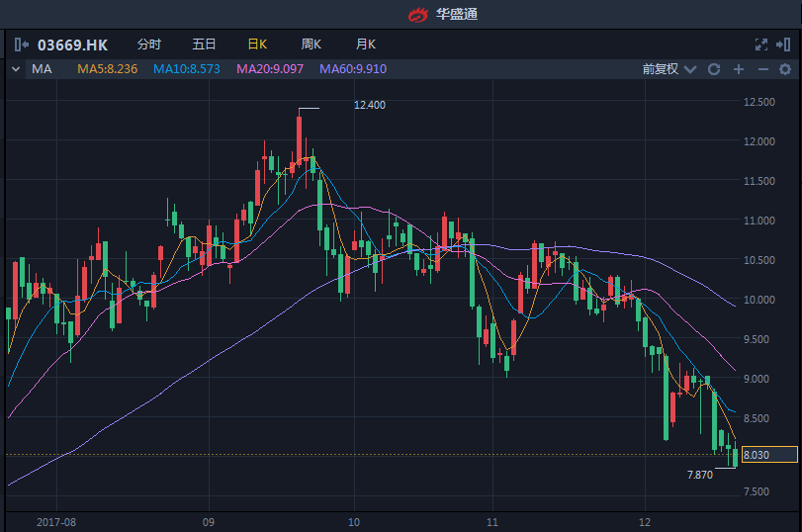Select the 周K weekly candlestick tab
Screen dimensions: 802x532
coord(312,44)
